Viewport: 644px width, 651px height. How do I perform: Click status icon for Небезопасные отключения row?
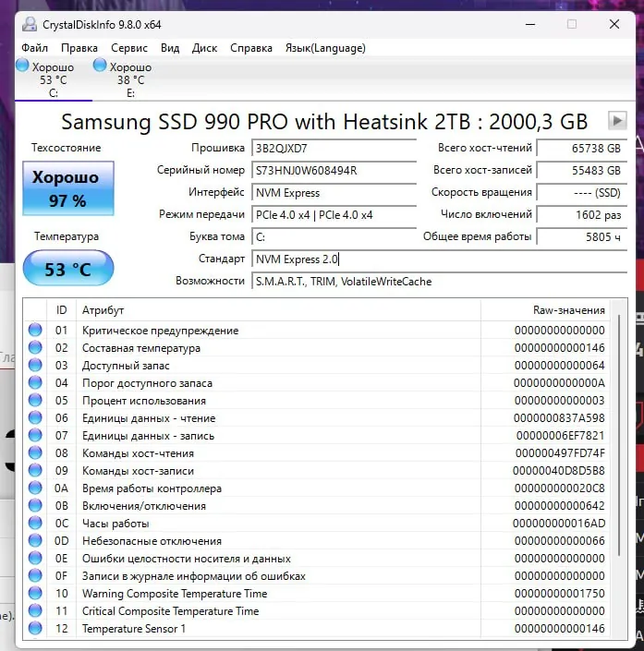pos(35,540)
